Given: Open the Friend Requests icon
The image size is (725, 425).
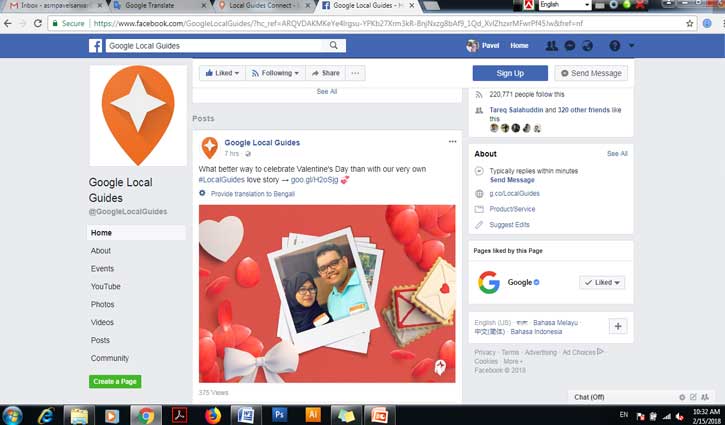Looking at the screenshot, I should [x=551, y=46].
